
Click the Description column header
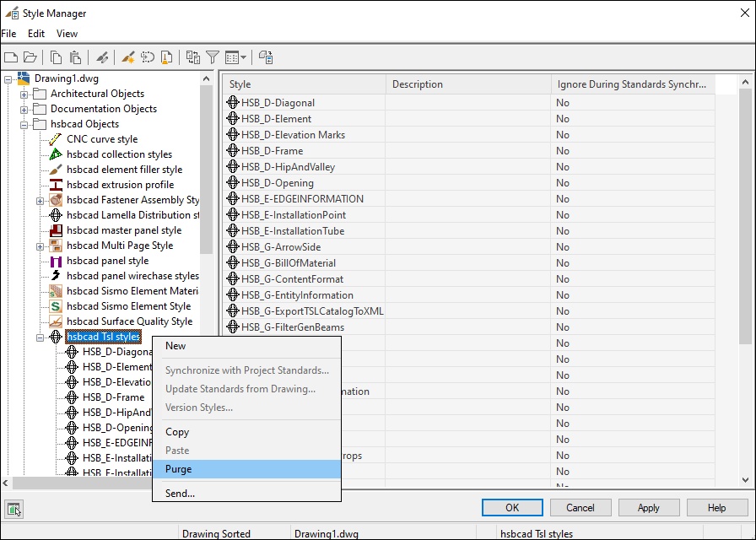[x=468, y=84]
